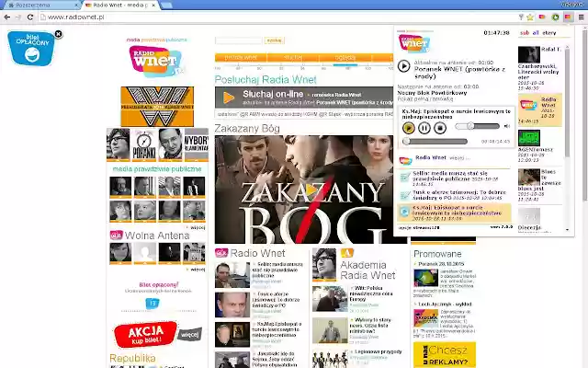Pause the Ks.Maj recording in popup
The width and height of the screenshot is (588, 368).
pyautogui.click(x=424, y=128)
